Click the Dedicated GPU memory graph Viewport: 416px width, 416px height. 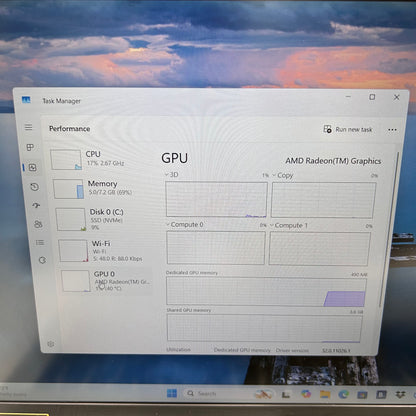tap(266, 292)
